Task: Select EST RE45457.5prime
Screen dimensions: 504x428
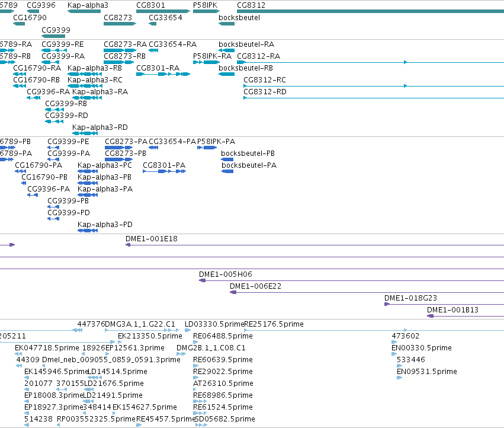Action: [x=166, y=419]
